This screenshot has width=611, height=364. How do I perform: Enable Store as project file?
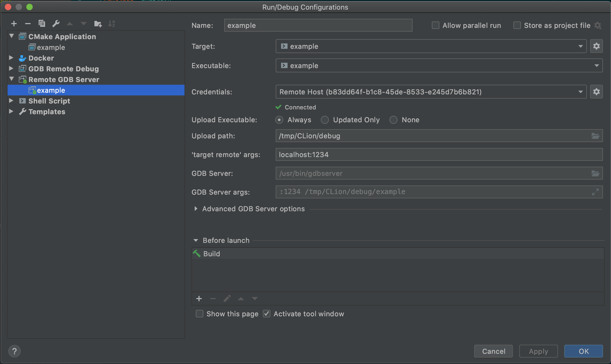(517, 25)
